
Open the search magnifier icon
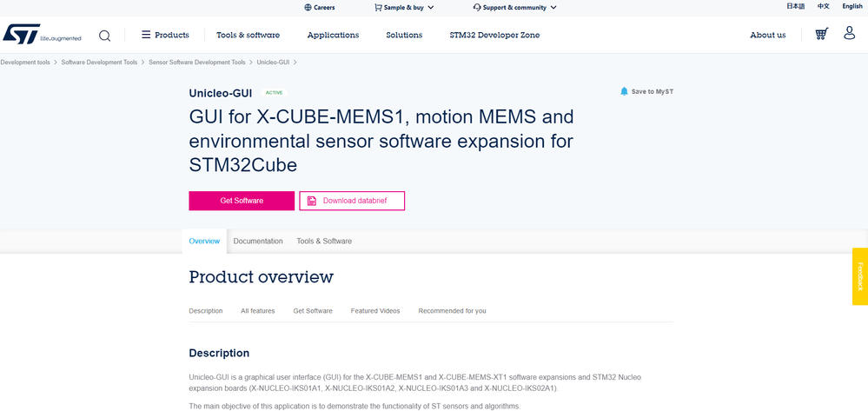coord(104,36)
